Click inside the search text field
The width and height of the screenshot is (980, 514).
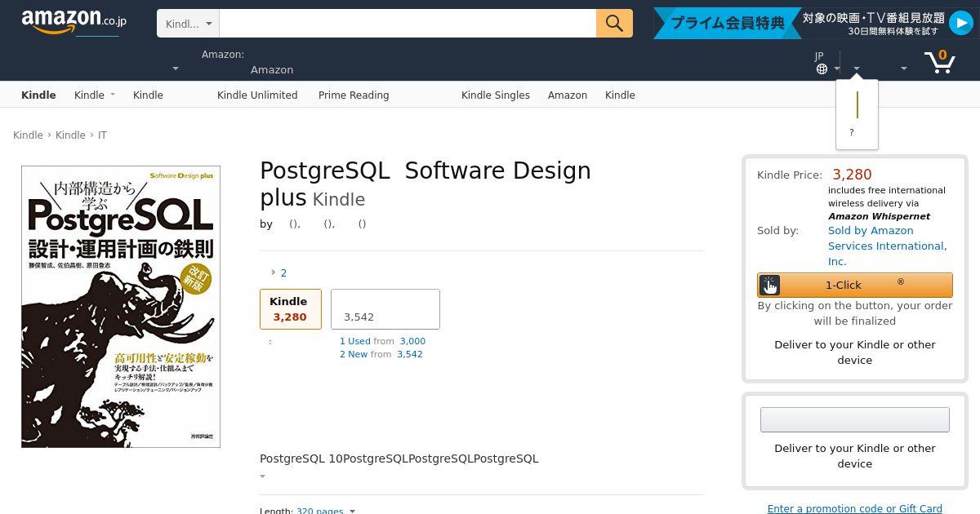tap(408, 24)
